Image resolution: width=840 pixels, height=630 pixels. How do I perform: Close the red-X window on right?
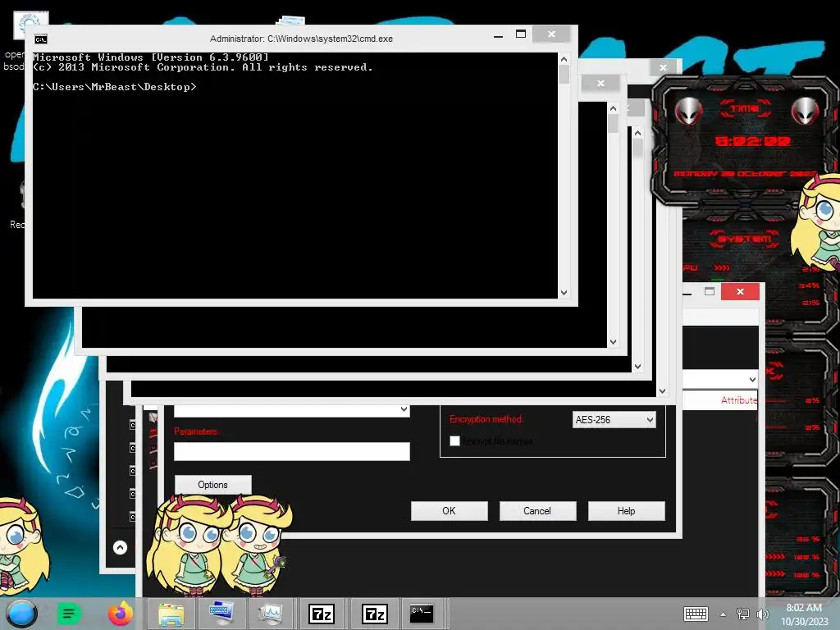point(741,291)
